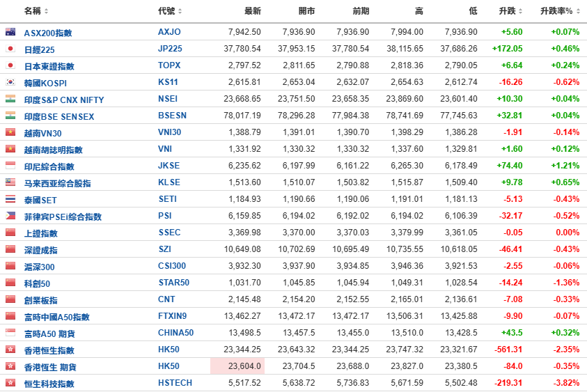Click the SSEC ticker symbol
Screen dimensions: 587x392
click(169, 233)
